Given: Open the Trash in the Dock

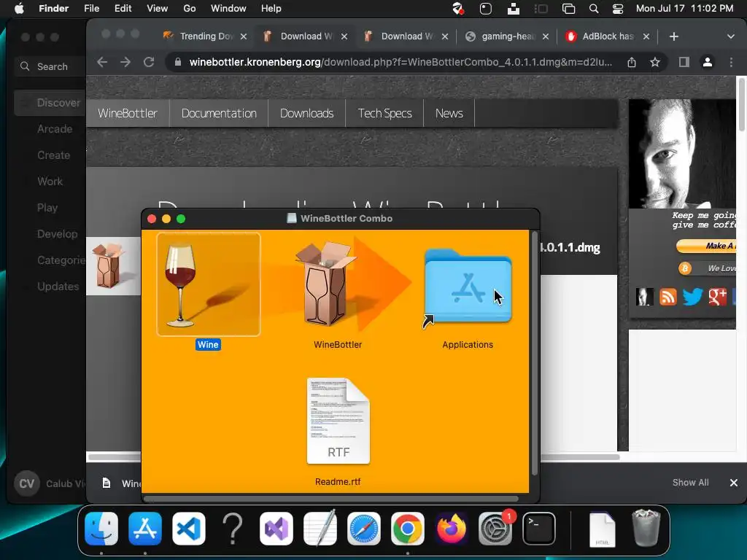Looking at the screenshot, I should 646,529.
